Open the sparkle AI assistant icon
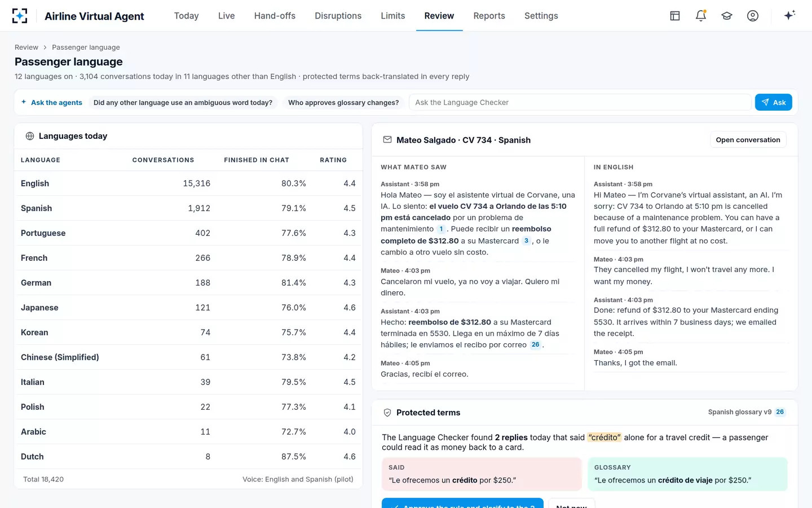 [x=789, y=15]
